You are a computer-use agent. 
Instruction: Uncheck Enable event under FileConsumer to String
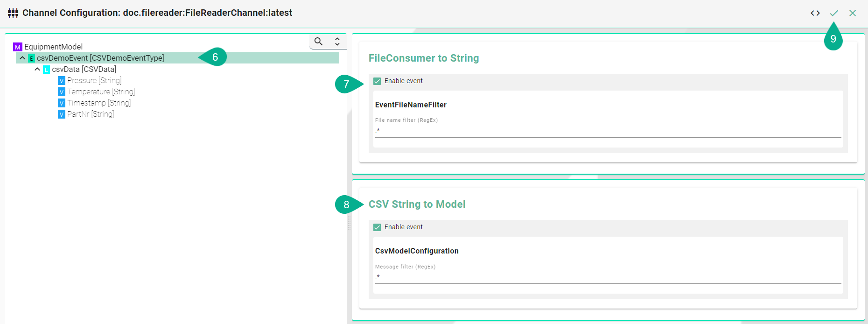point(377,81)
